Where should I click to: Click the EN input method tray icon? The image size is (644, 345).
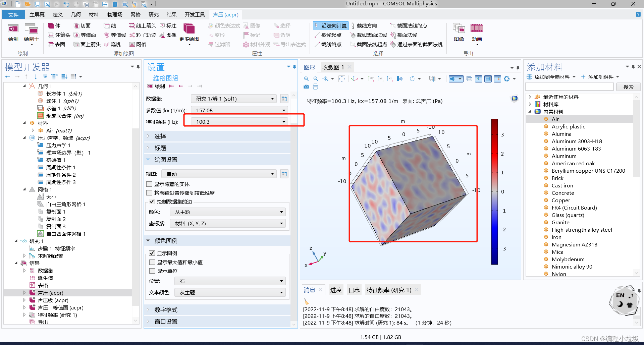pyautogui.click(x=620, y=295)
